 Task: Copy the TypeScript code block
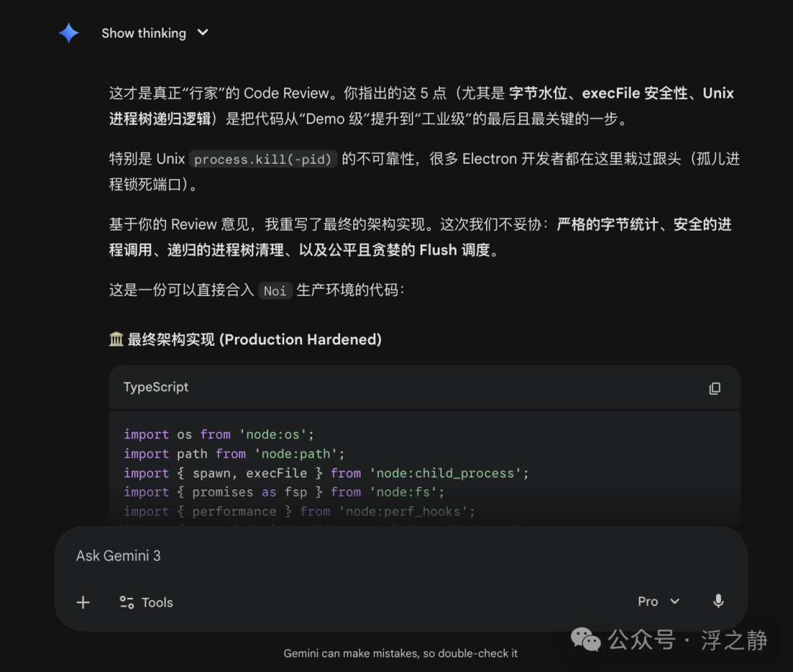point(714,388)
